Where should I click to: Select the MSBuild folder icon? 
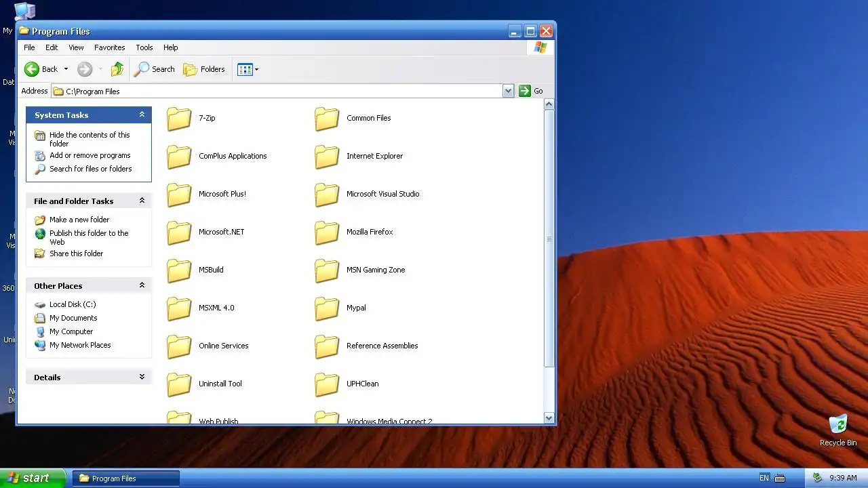click(x=180, y=270)
